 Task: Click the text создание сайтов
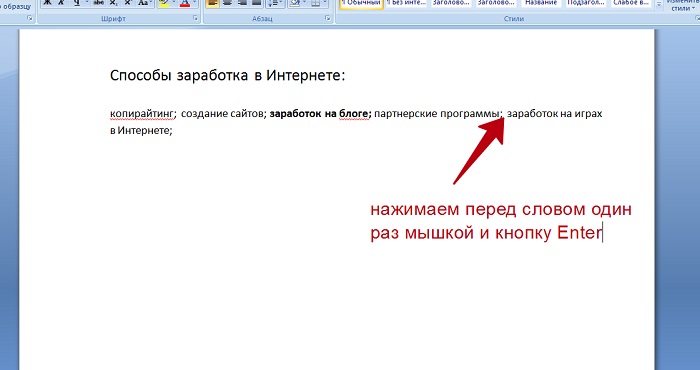pyautogui.click(x=223, y=114)
